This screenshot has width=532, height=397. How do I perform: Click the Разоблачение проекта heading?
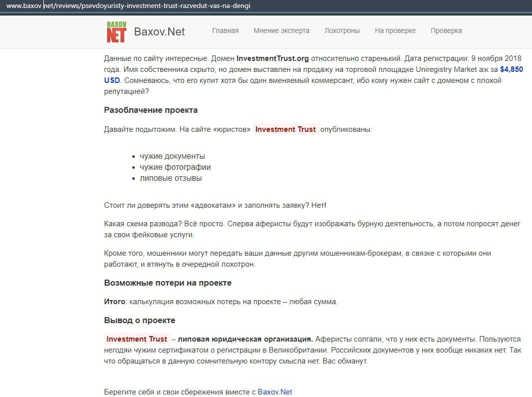[x=151, y=110]
